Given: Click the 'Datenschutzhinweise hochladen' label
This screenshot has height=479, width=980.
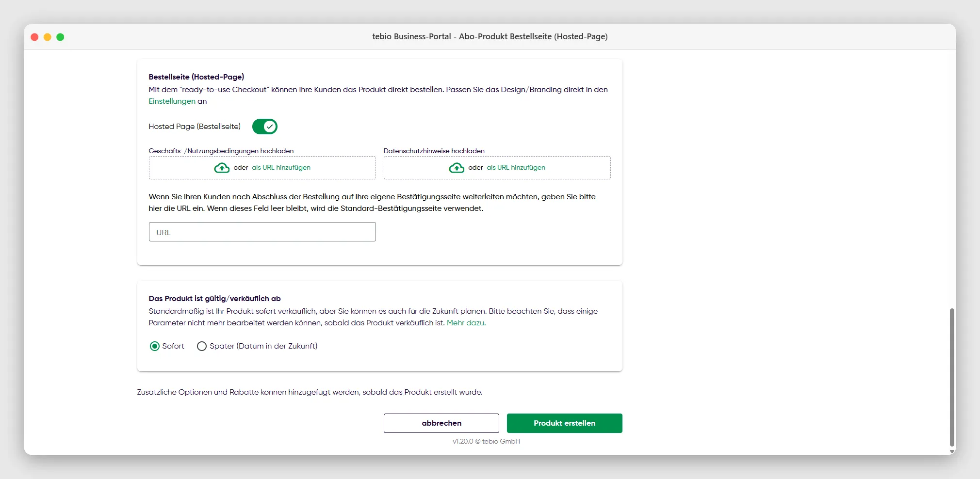Looking at the screenshot, I should point(434,151).
